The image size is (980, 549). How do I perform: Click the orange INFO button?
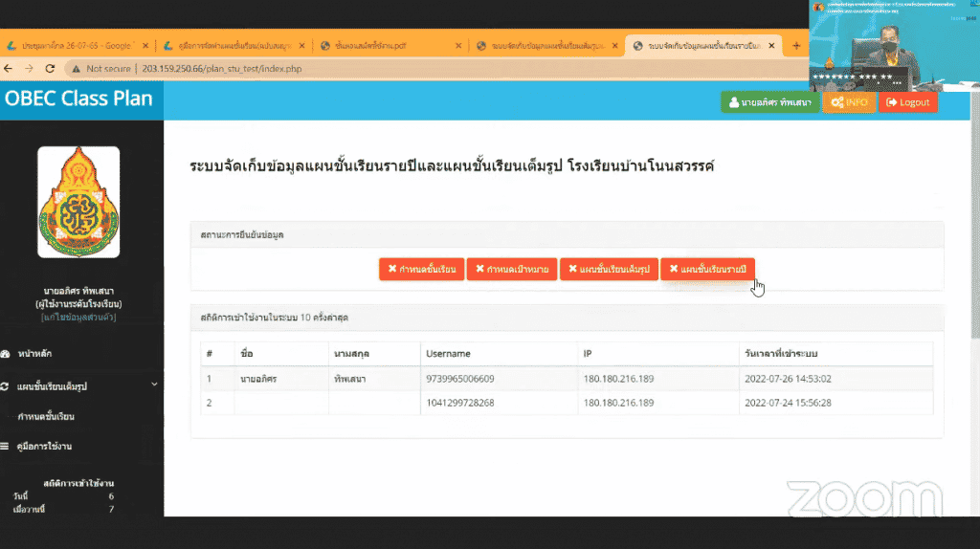(849, 102)
